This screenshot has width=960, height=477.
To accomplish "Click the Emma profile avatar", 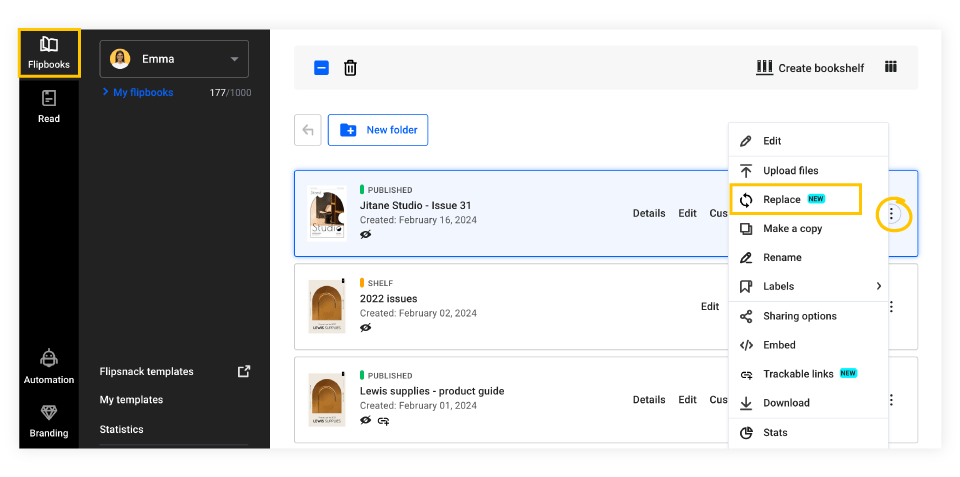I will 120,59.
